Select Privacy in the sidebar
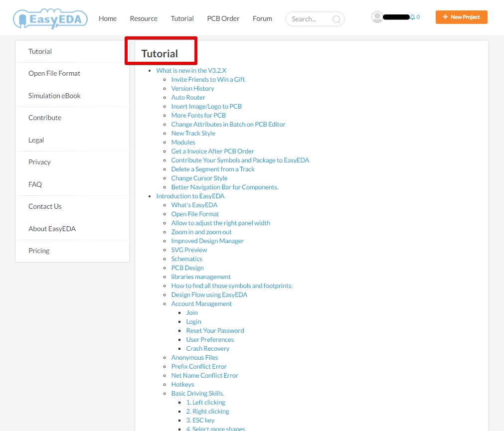504x431 pixels. (x=39, y=162)
